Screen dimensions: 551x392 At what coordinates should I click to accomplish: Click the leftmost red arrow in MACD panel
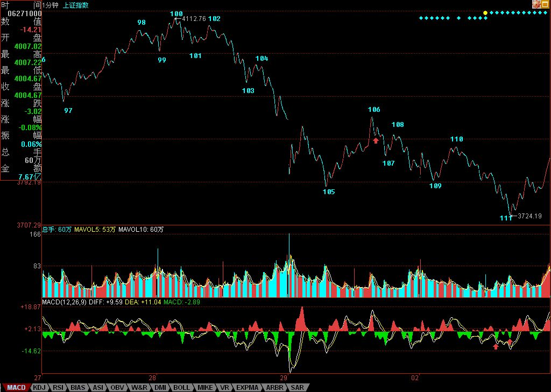[x=496, y=346]
